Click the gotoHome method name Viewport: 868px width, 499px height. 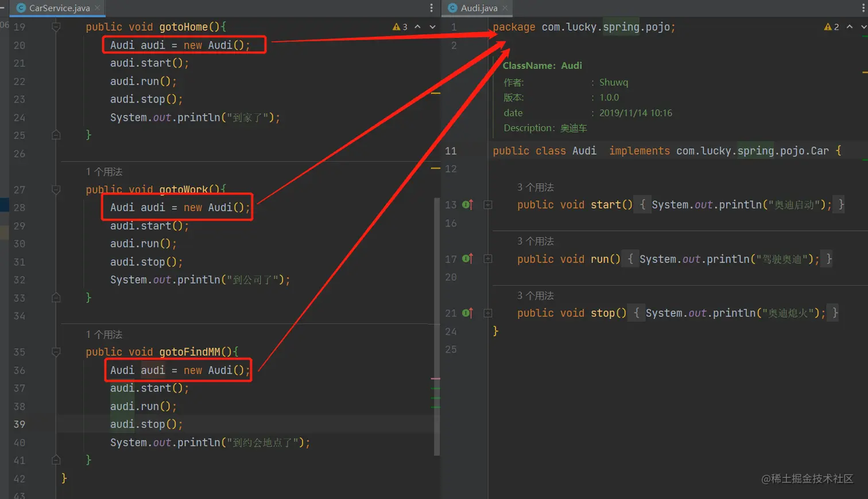coord(184,27)
